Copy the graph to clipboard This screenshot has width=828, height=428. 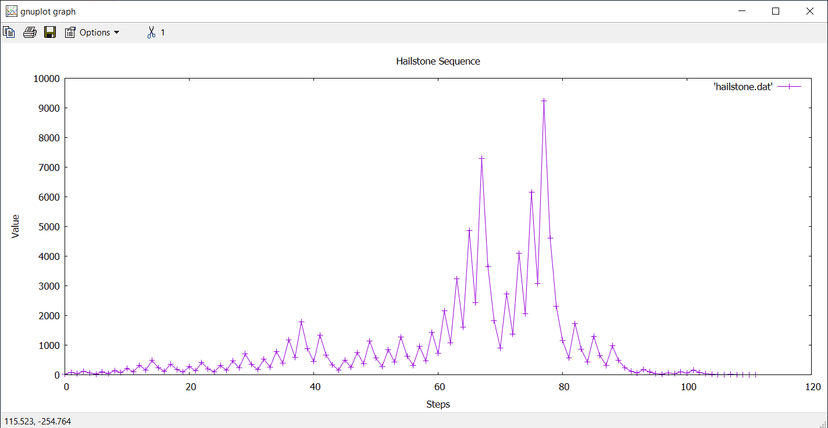(x=10, y=32)
